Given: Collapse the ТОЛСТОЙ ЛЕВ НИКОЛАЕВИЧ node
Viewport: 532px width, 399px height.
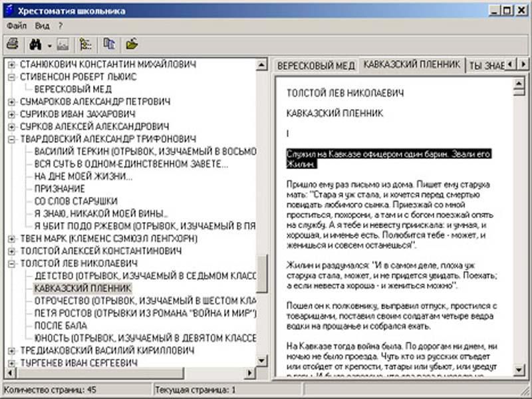Looking at the screenshot, I should (x=11, y=263).
